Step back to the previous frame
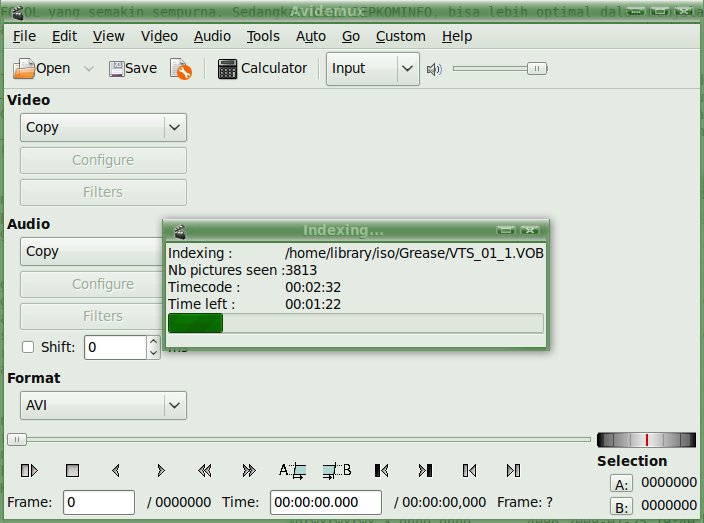704x523 pixels. [116, 470]
